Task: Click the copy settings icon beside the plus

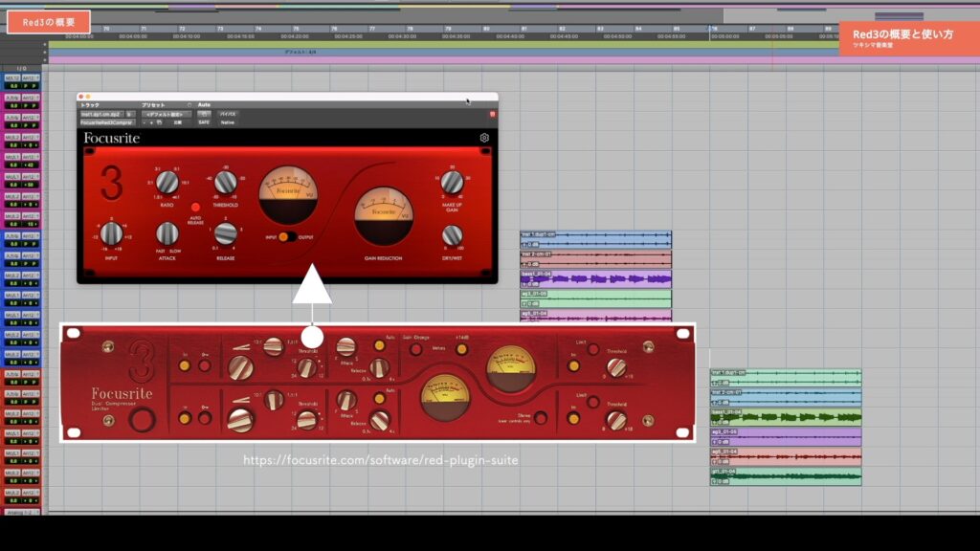Action: (160, 122)
